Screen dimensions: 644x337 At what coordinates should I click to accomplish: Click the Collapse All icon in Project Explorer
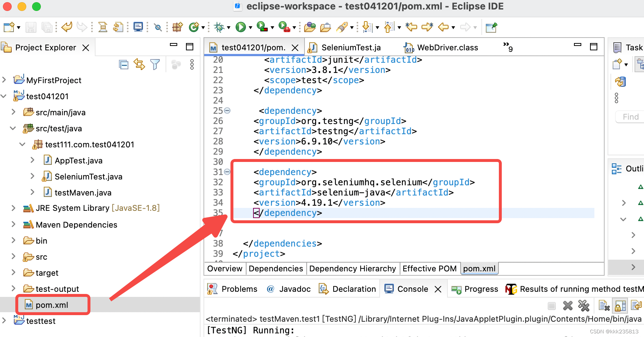pos(124,65)
